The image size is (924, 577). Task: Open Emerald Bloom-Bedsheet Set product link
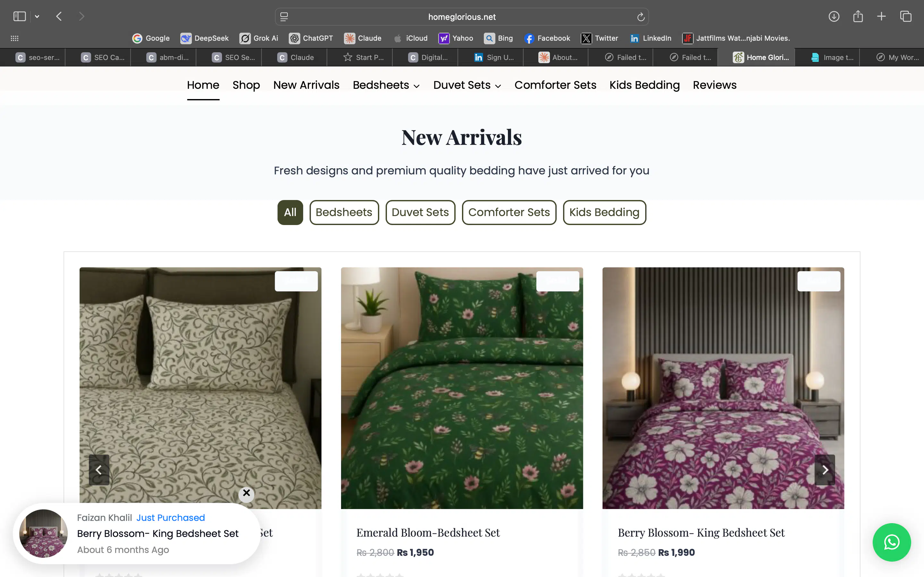tap(428, 532)
